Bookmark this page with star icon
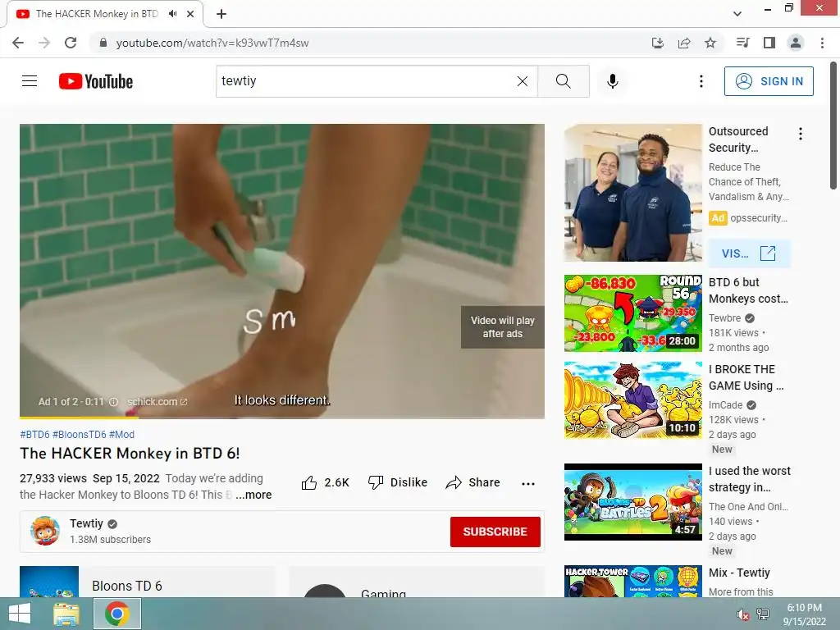 point(710,43)
